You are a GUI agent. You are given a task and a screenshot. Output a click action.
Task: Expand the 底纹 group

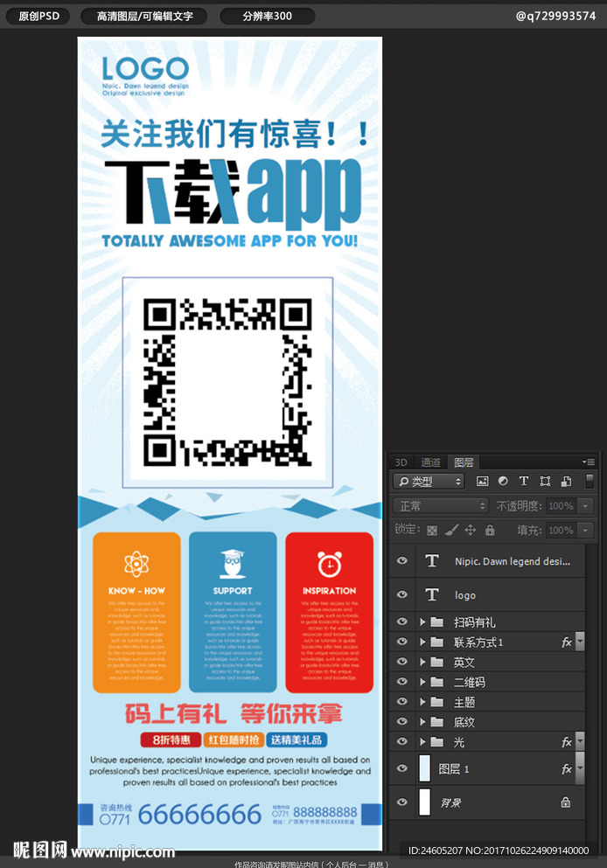point(422,722)
